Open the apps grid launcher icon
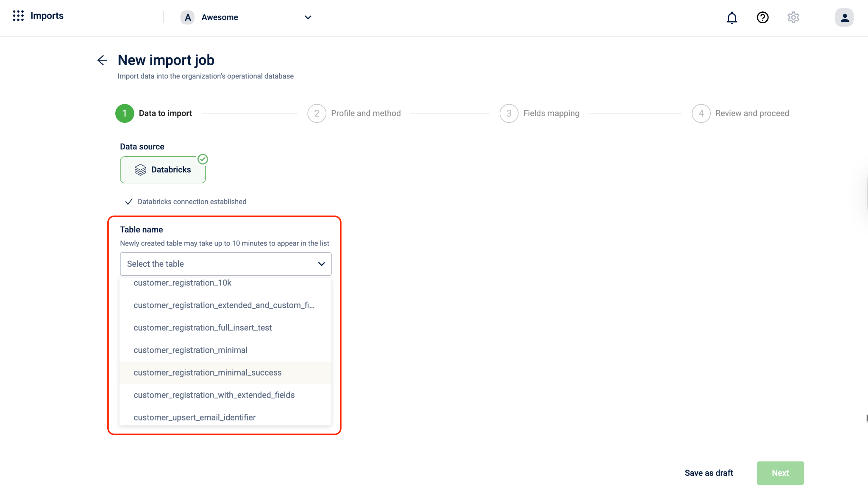The width and height of the screenshot is (868, 492). 18,16
